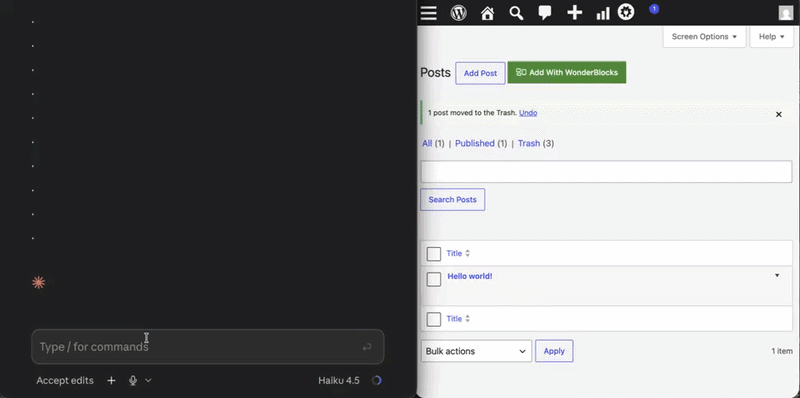800x398 pixels.
Task: Expand Hello world! row details arrow
Action: point(777,276)
